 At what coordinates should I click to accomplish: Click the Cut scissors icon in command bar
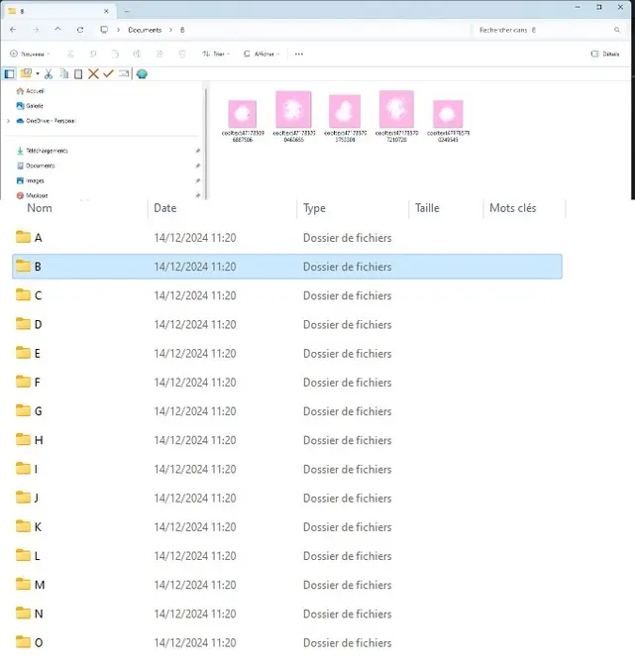tap(70, 54)
